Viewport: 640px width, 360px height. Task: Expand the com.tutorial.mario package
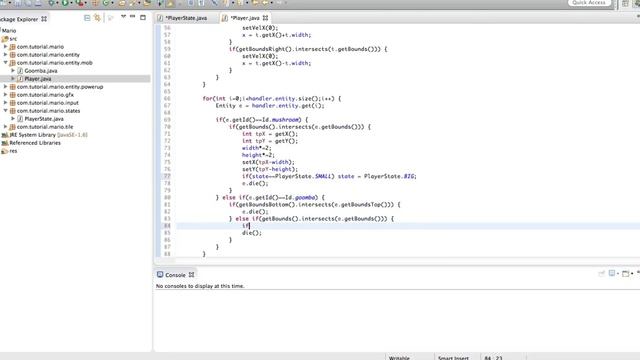coord(6,47)
